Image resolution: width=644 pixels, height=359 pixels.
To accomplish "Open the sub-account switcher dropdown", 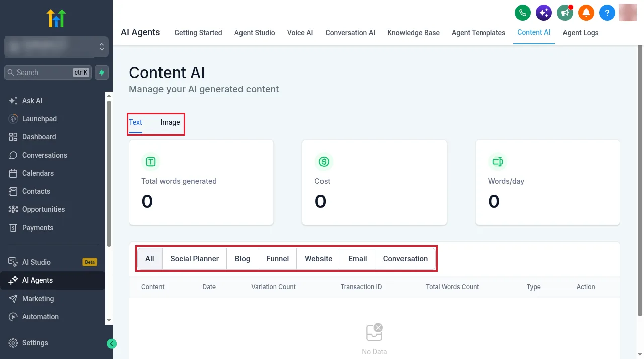I will coord(56,47).
